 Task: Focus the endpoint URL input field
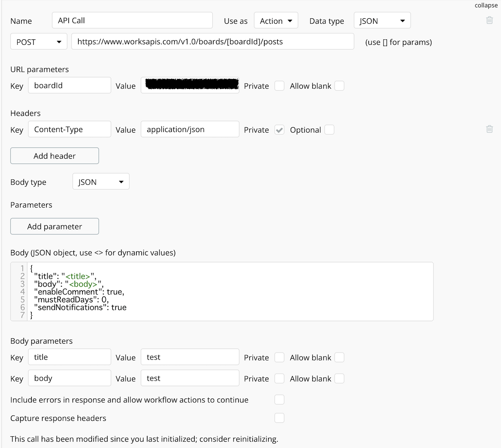click(x=213, y=41)
